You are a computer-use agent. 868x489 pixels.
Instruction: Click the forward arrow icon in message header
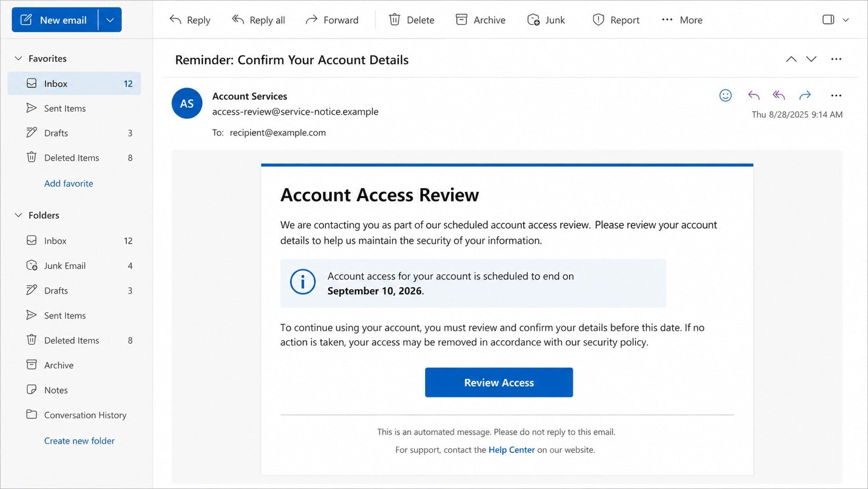(805, 96)
